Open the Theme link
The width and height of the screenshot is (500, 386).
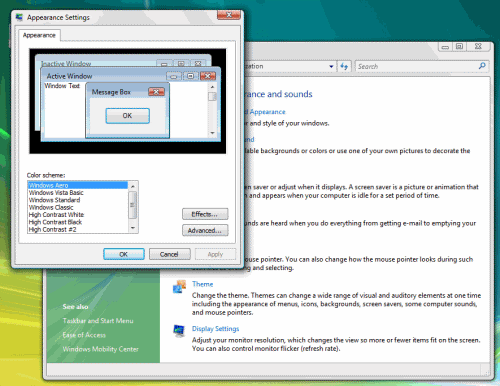pos(202,284)
